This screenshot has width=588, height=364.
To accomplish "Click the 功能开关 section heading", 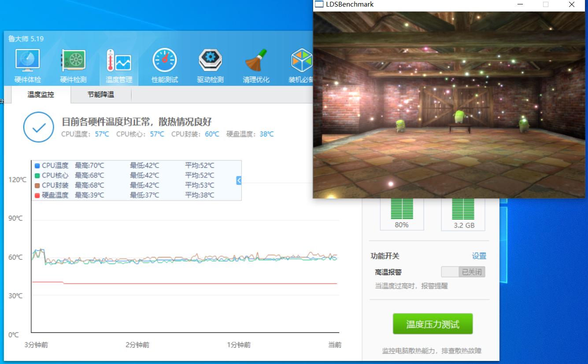I will [x=385, y=256].
